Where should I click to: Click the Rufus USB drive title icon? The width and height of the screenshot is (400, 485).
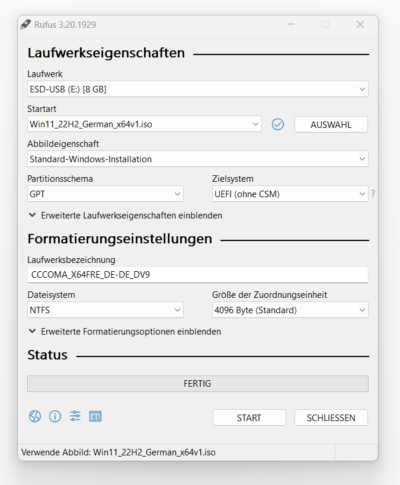pyautogui.click(x=26, y=24)
